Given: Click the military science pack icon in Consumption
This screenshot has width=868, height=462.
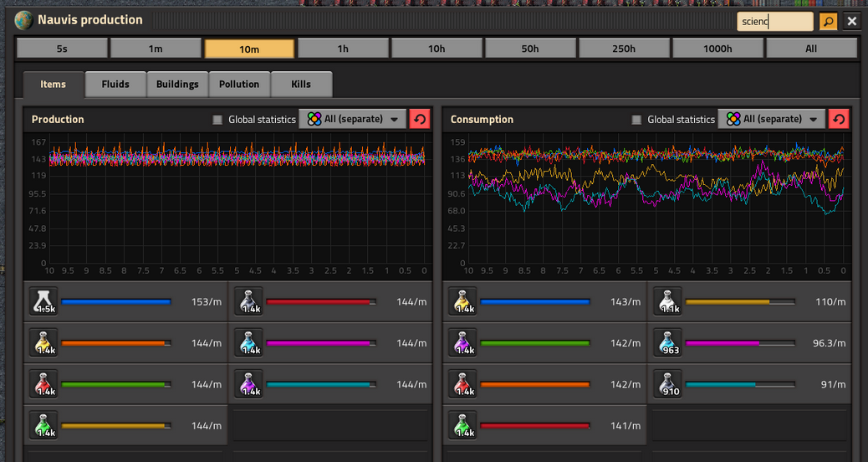Looking at the screenshot, I should pyautogui.click(x=667, y=384).
